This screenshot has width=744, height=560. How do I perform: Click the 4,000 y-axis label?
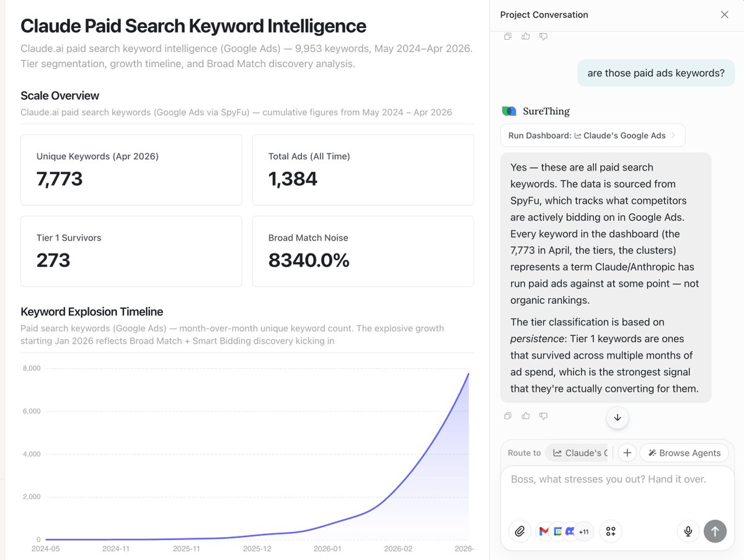pyautogui.click(x=30, y=454)
